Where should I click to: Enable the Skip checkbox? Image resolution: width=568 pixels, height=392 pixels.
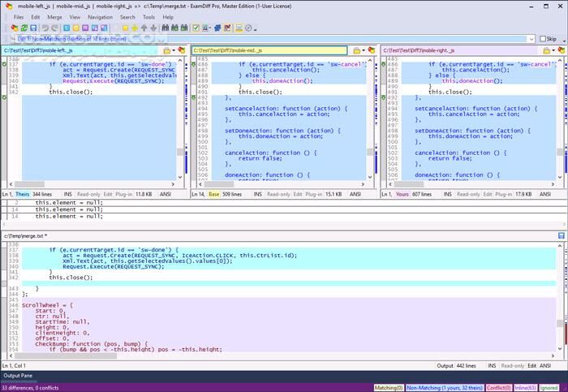[542, 39]
